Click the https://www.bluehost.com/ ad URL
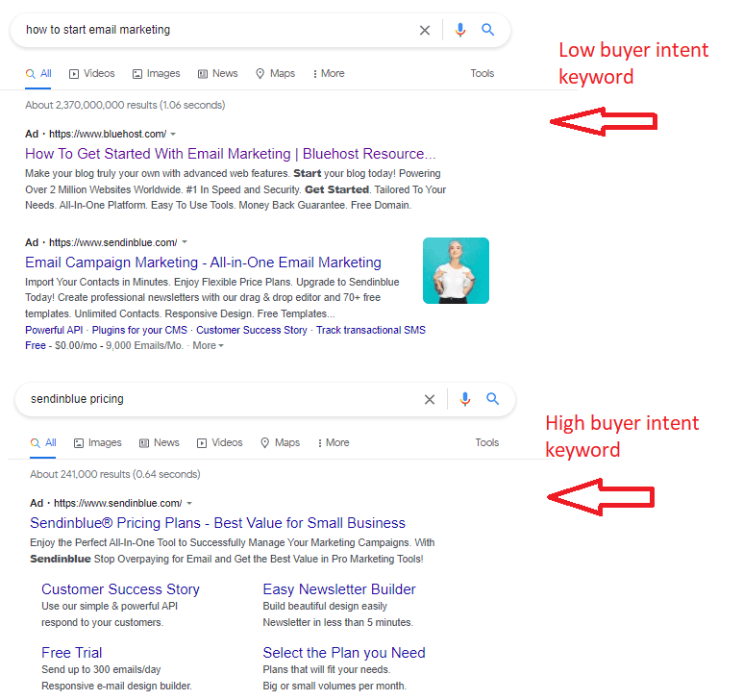This screenshot has height=700, width=743. point(108,134)
